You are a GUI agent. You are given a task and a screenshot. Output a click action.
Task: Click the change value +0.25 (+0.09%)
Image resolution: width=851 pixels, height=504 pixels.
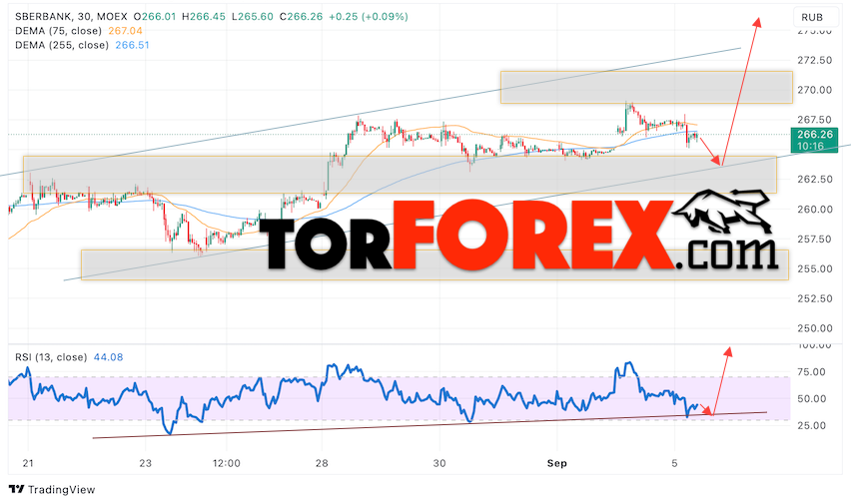(x=368, y=17)
